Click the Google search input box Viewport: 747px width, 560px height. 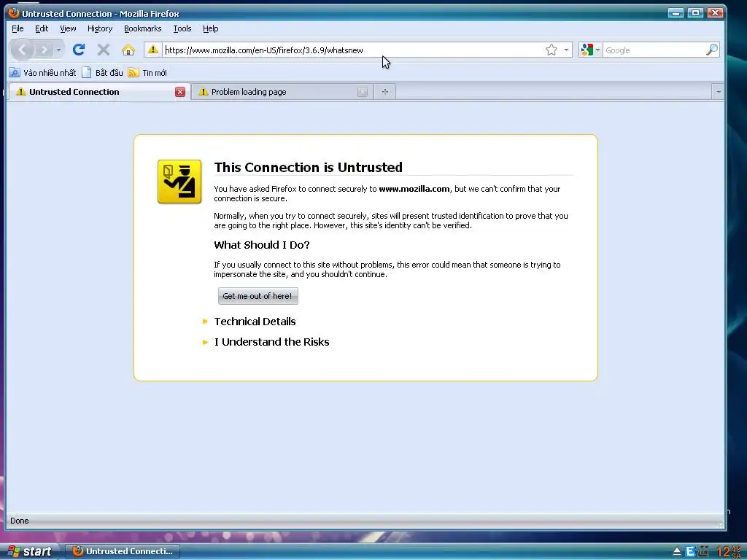click(654, 50)
